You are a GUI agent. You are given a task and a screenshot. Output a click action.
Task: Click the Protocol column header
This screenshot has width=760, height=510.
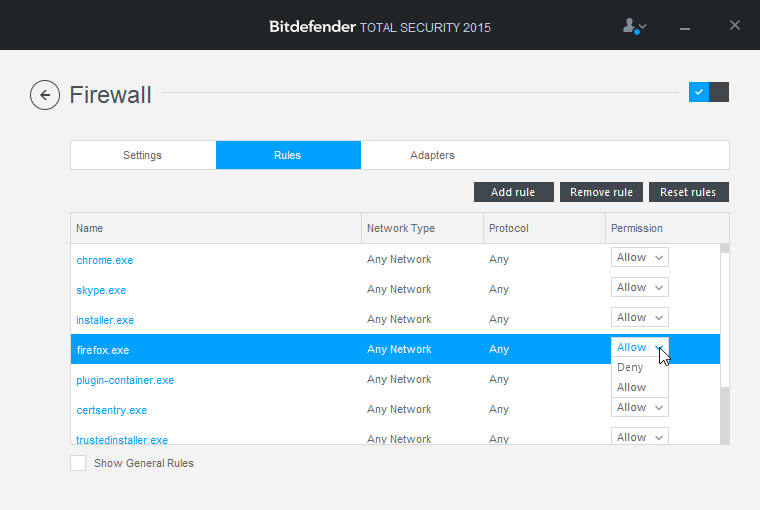coord(544,228)
